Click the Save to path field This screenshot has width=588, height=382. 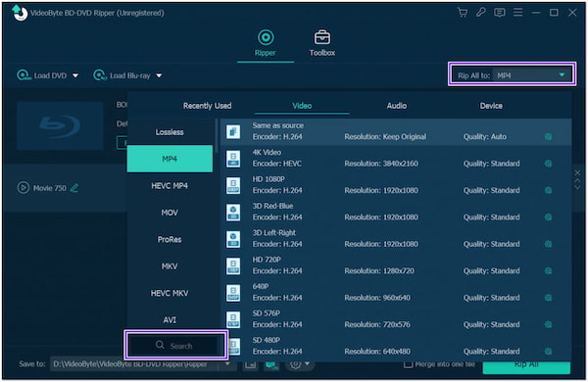click(x=135, y=364)
